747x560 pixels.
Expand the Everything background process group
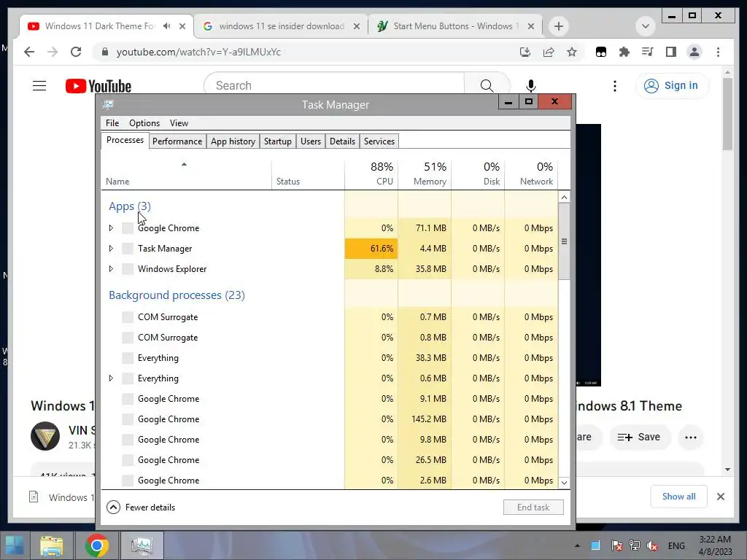[x=111, y=378]
